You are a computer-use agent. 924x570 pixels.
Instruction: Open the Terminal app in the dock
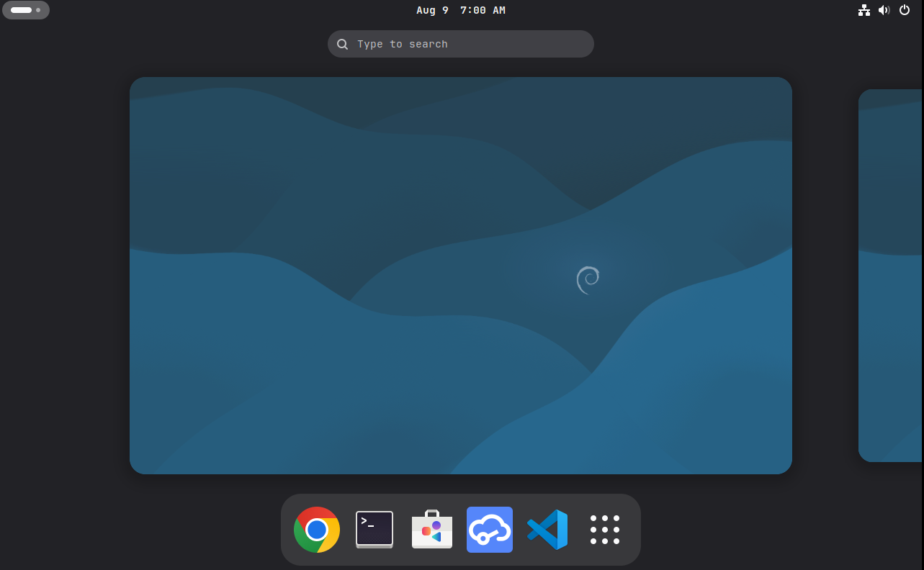[x=374, y=530]
